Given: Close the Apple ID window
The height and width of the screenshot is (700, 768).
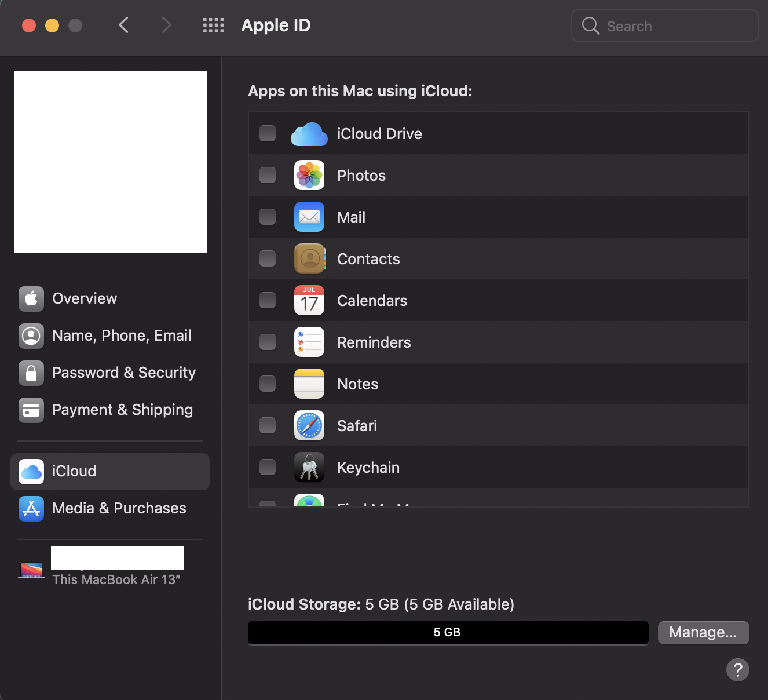Looking at the screenshot, I should pos(29,25).
